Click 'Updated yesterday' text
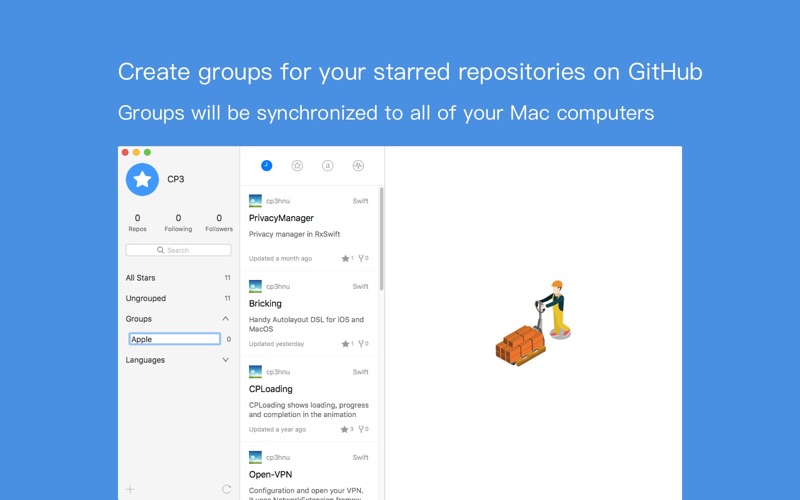 pos(276,344)
